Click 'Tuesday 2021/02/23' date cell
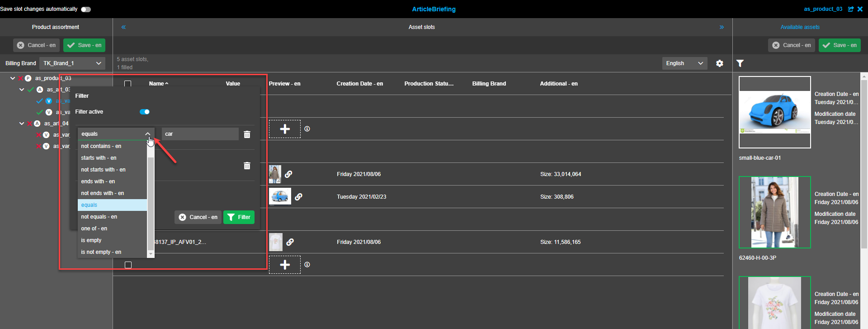The height and width of the screenshot is (329, 868). [361, 197]
